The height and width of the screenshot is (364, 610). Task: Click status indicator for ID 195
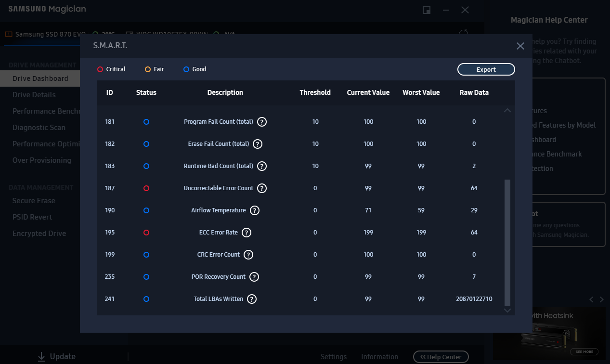[146, 233]
